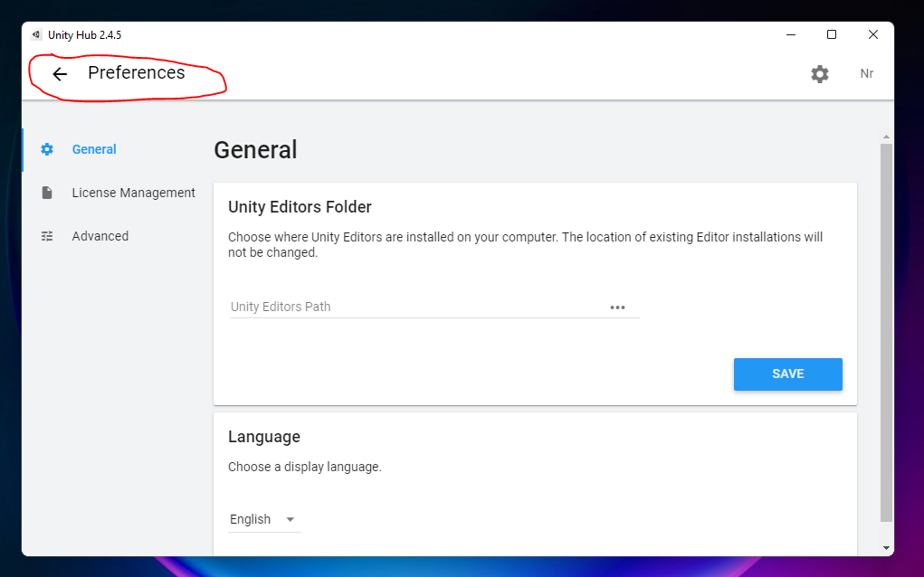
Task: Click the 'Choose where Unity Editors are installed' description
Action: (525, 244)
